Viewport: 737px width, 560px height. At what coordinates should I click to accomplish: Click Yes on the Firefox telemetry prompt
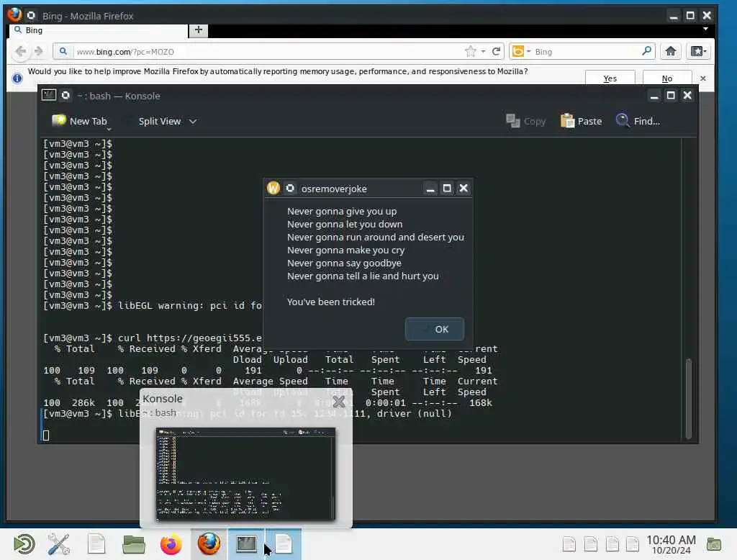pos(610,78)
